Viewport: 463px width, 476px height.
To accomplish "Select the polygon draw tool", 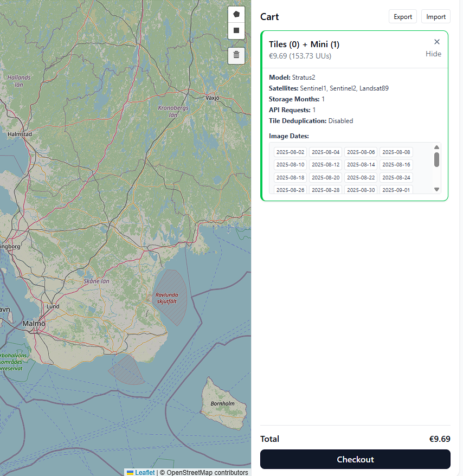I will (236, 15).
